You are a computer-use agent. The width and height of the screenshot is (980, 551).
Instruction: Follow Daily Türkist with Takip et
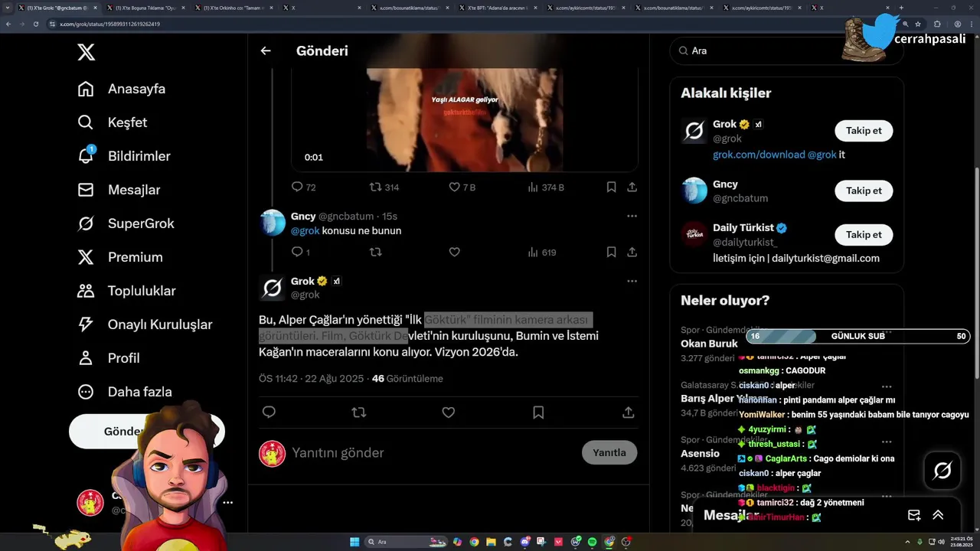pos(864,234)
